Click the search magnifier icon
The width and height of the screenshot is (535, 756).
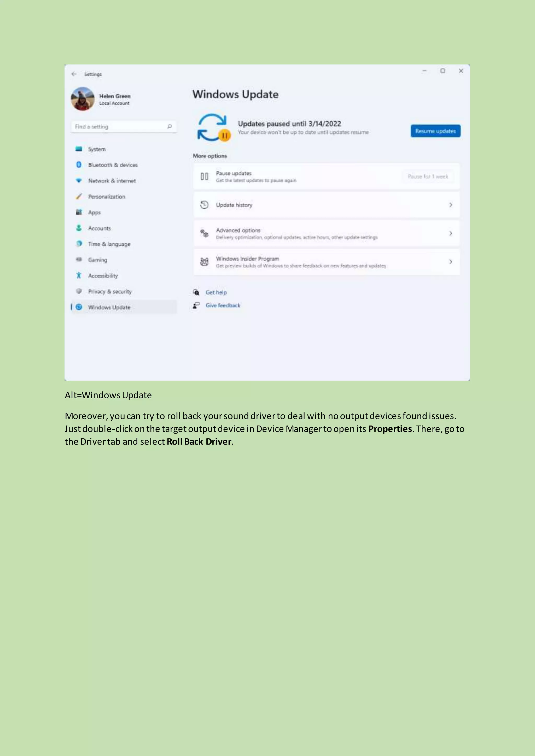170,126
